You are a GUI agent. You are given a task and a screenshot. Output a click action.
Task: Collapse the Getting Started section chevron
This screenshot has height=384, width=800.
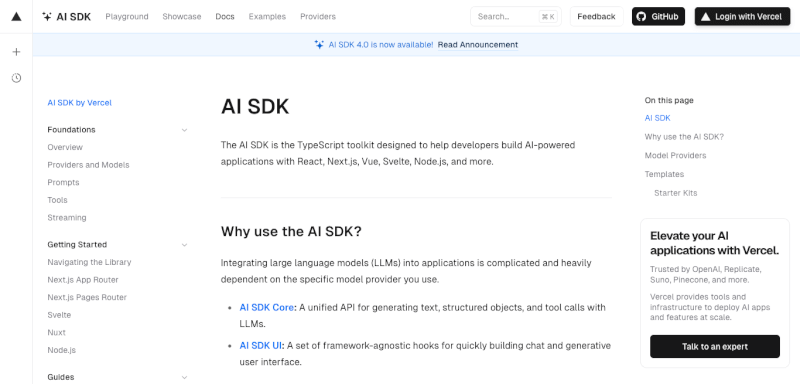click(184, 245)
